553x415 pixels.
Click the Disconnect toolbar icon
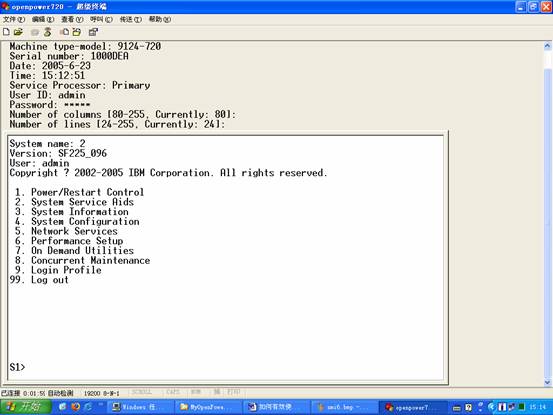pyautogui.click(x=48, y=32)
